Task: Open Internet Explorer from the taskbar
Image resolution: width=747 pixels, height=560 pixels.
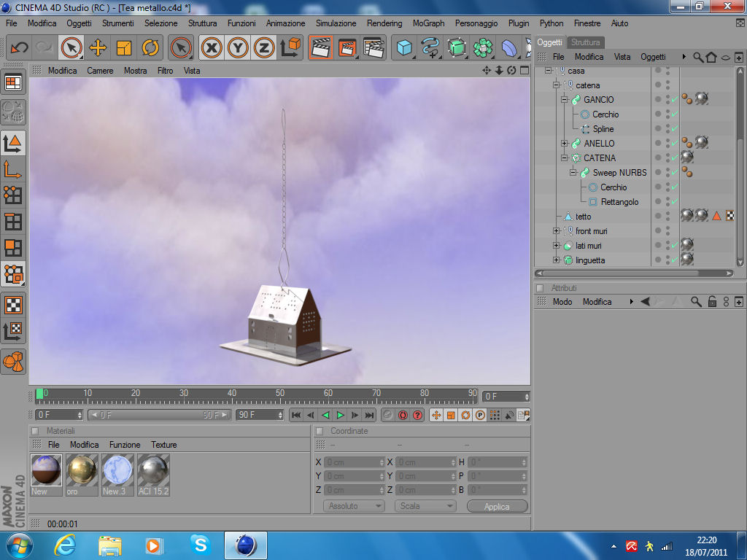Action: (x=65, y=545)
